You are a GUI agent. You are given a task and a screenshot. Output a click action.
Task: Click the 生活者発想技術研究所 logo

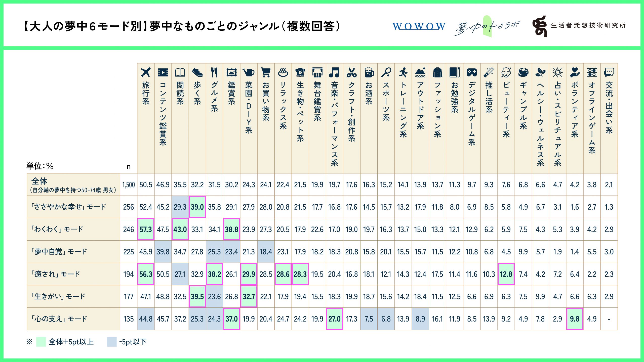pyautogui.click(x=579, y=26)
